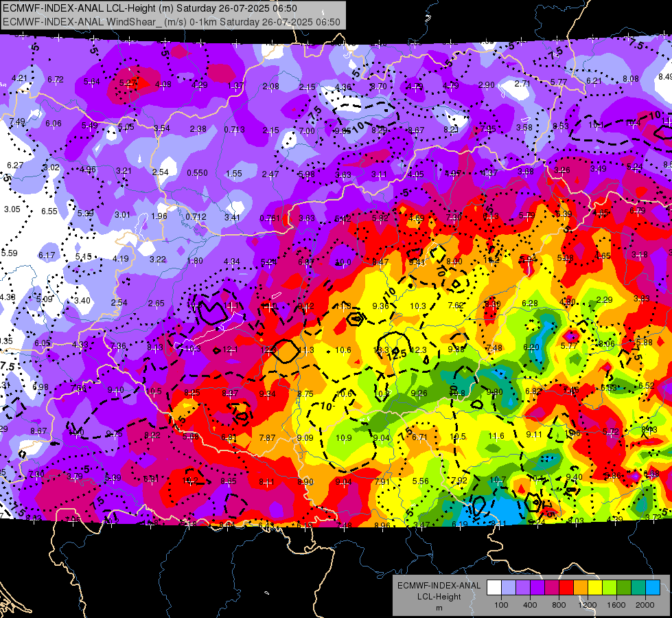Image resolution: width=672 pixels, height=618 pixels.
Task: Click the 9.36 wind shear value
Action: (380, 306)
